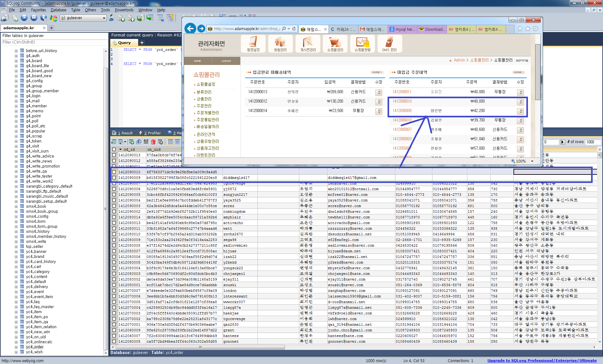Check the row checkbox for order 1412090013
Viewport: 603px width, 364px height.
click(x=114, y=155)
